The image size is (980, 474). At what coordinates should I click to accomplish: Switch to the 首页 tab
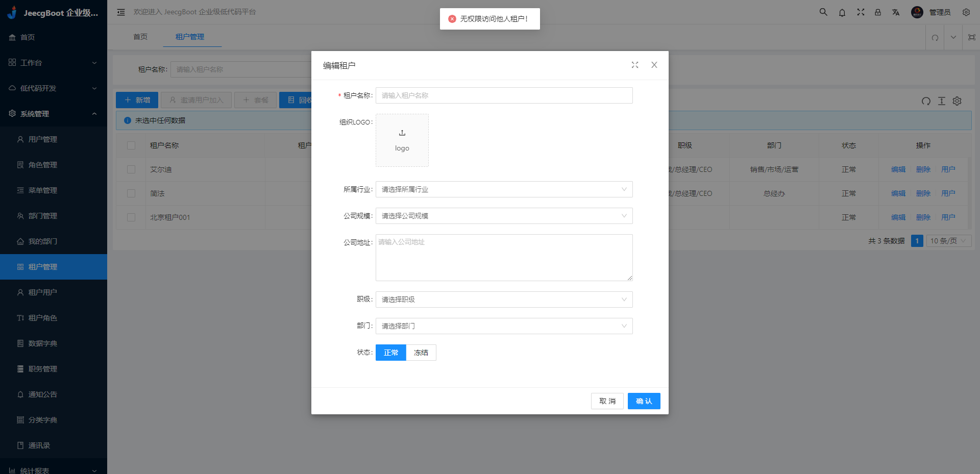pyautogui.click(x=140, y=37)
